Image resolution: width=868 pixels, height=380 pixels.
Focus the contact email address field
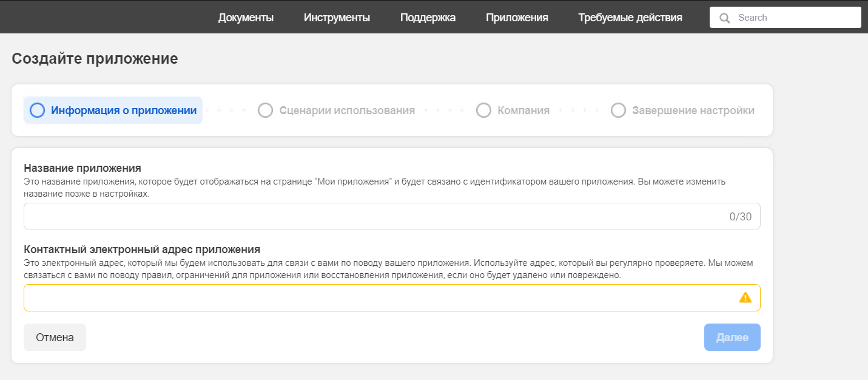376,297
